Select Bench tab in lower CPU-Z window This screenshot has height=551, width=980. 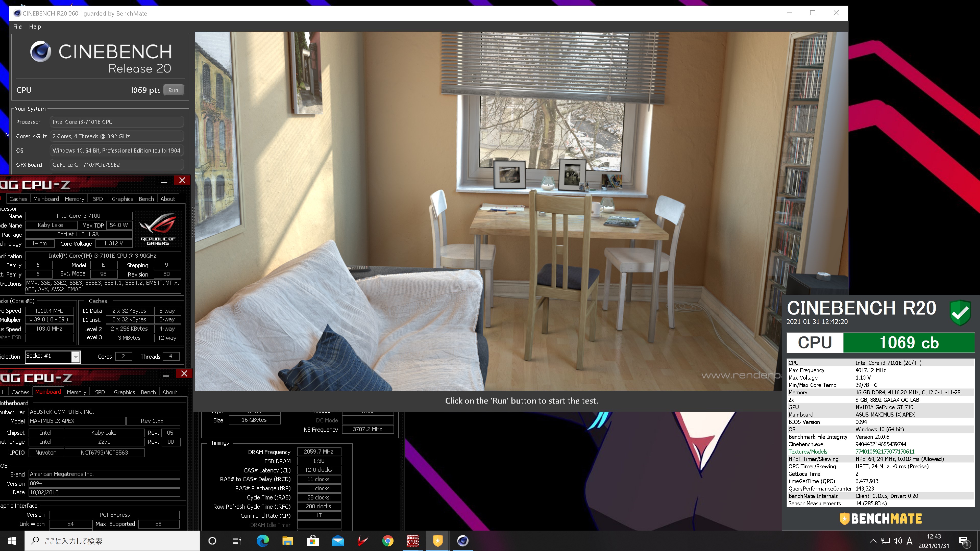[x=148, y=392]
